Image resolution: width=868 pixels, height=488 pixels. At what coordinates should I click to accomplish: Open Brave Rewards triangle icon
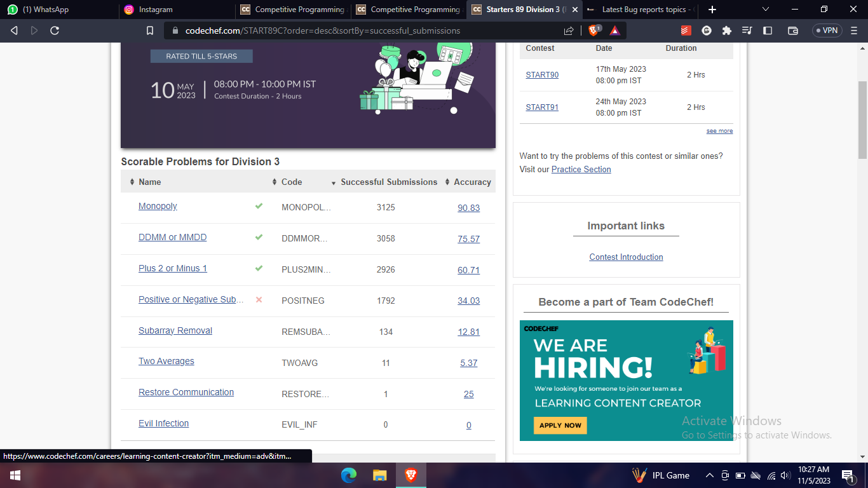[614, 30]
